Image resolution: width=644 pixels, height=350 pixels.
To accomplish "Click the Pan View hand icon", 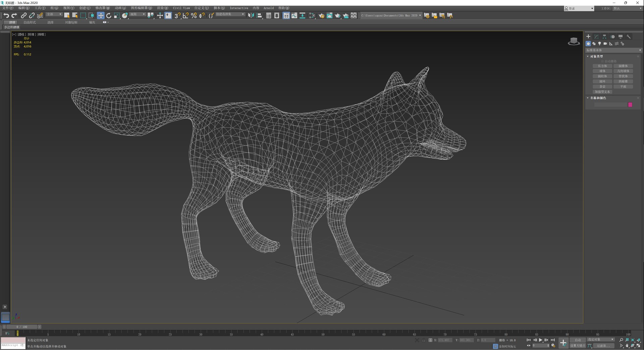I will [x=627, y=346].
